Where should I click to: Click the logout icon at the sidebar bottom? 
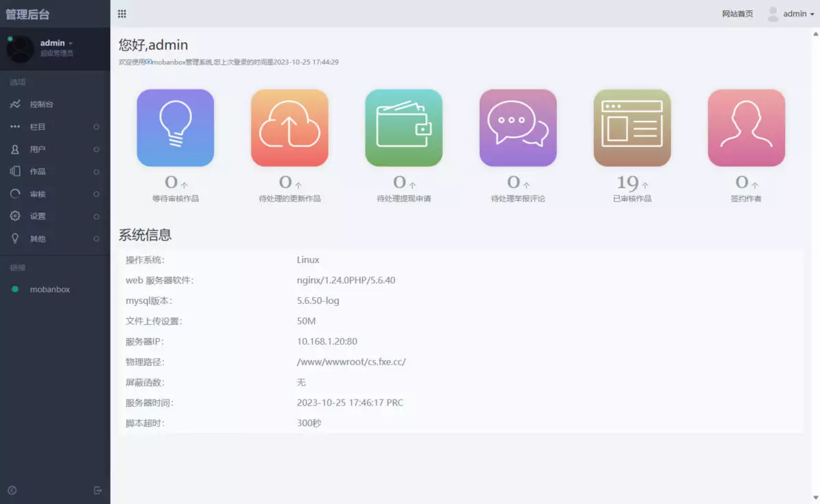pyautogui.click(x=98, y=490)
